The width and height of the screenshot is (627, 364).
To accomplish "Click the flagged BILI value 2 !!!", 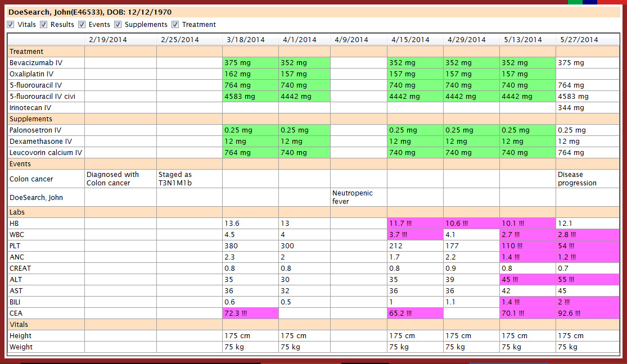I will (x=588, y=302).
